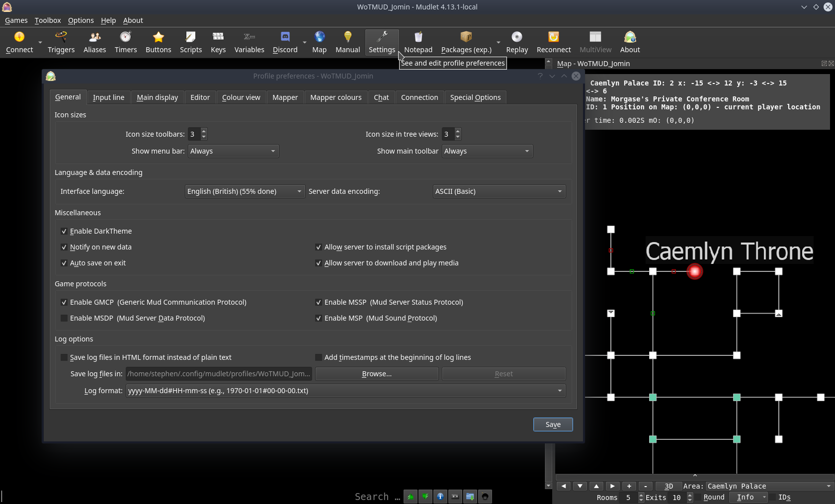Toggle Allow server to download and play media

[x=319, y=263]
